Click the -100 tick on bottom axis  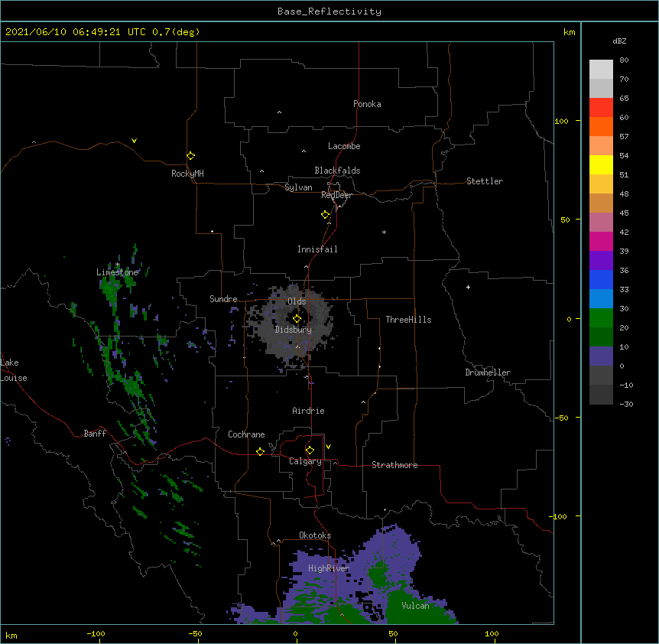(96, 633)
